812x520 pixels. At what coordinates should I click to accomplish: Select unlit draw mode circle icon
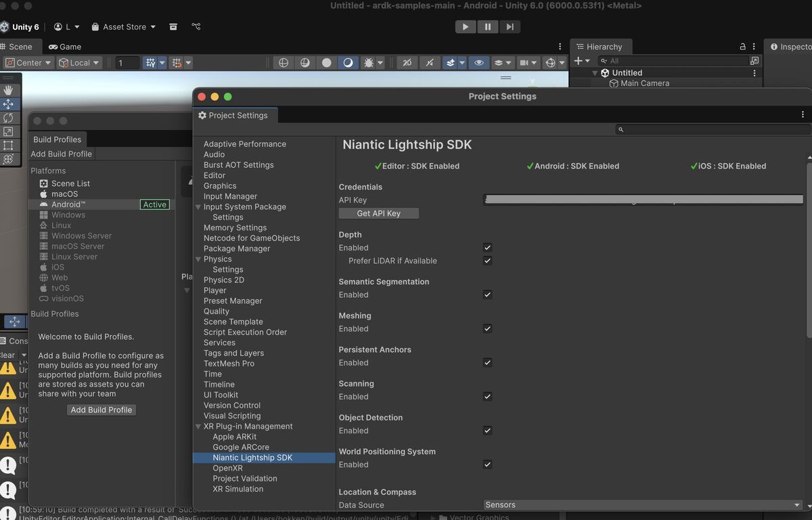click(327, 62)
